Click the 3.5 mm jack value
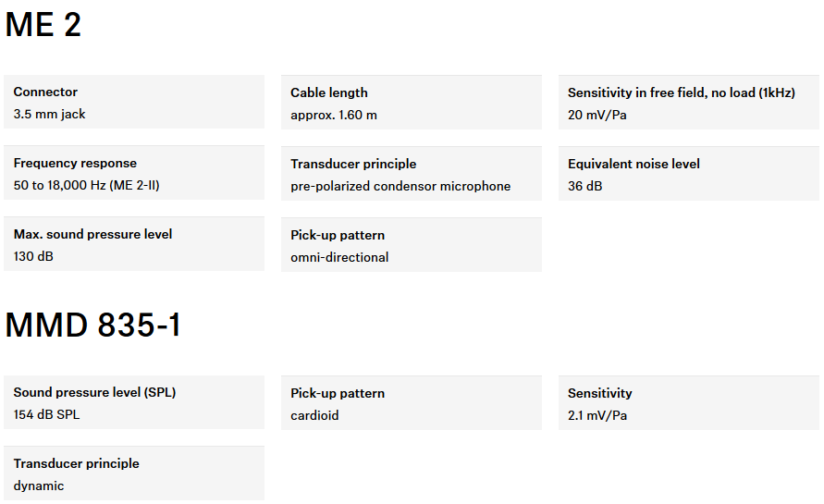Screen dimensions: 824x504 50,115
